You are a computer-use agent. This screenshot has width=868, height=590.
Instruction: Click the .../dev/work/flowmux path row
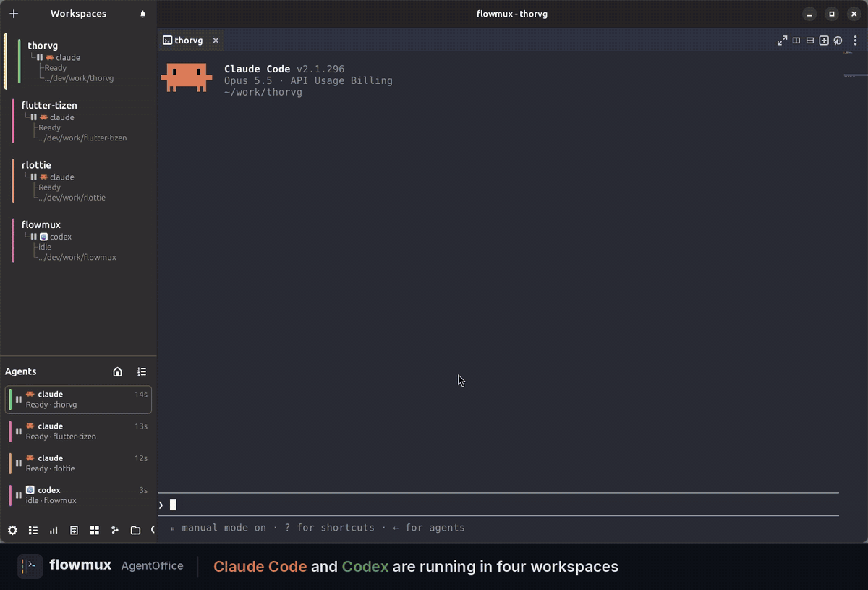(77, 257)
